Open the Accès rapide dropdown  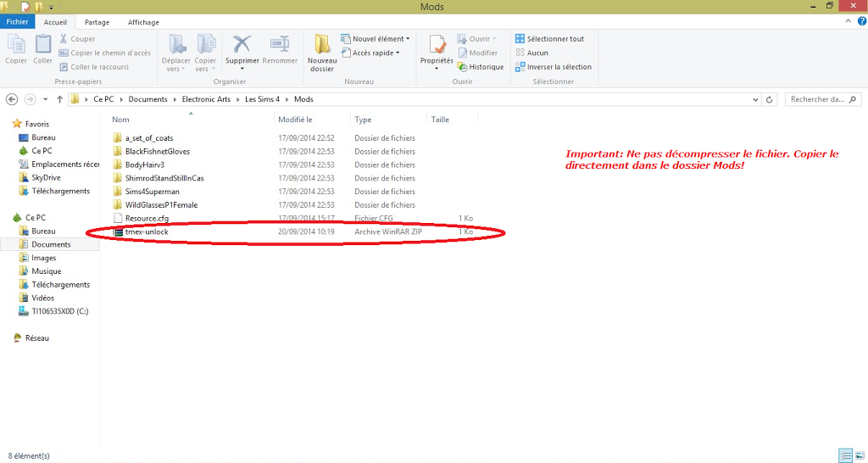(370, 53)
